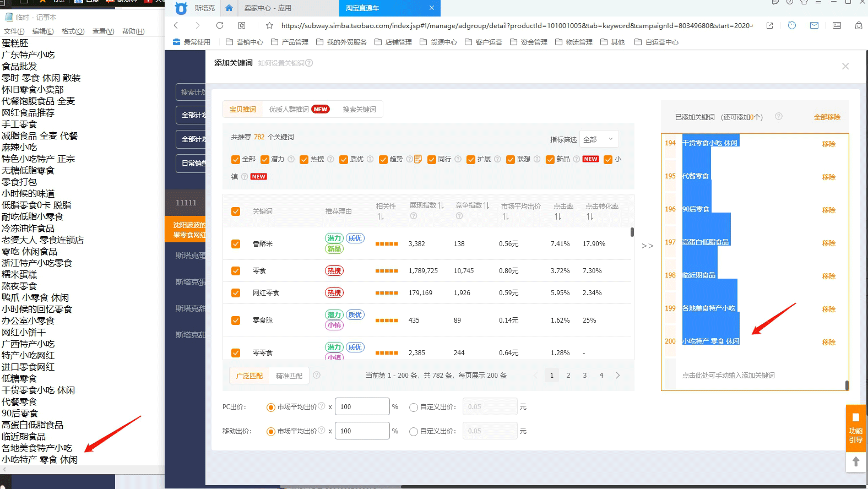Click the >> add-keywords arrow icon
Viewport: 868px width, 489px height.
(647, 246)
